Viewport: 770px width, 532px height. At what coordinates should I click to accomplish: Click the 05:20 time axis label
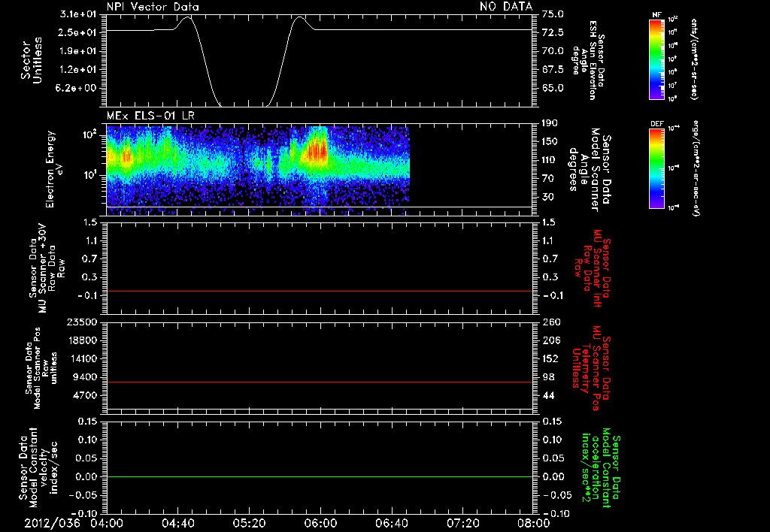[x=249, y=523]
